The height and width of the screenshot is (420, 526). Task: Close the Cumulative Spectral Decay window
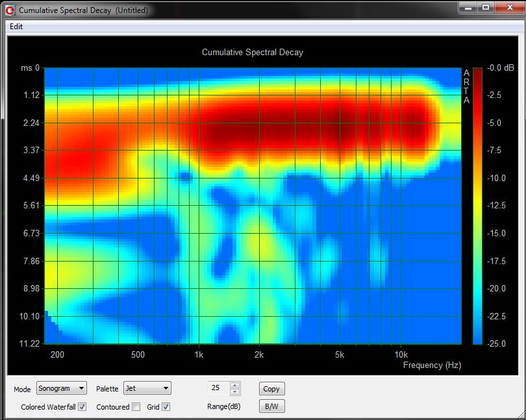pos(510,8)
